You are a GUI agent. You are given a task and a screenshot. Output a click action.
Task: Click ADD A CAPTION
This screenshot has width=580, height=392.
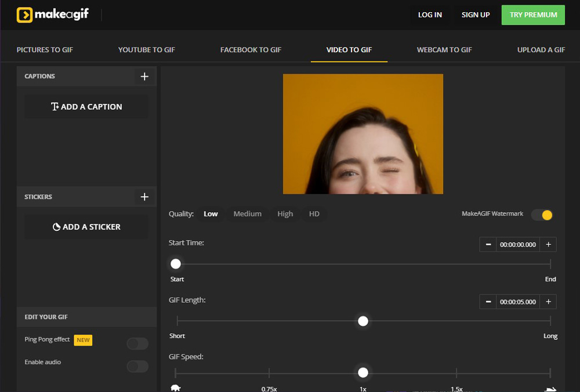[86, 107]
